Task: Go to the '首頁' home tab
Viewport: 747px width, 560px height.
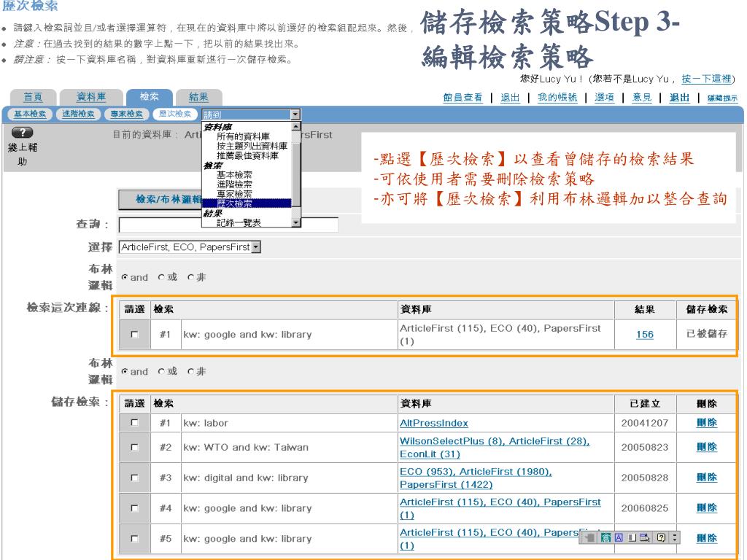Action: 34,97
